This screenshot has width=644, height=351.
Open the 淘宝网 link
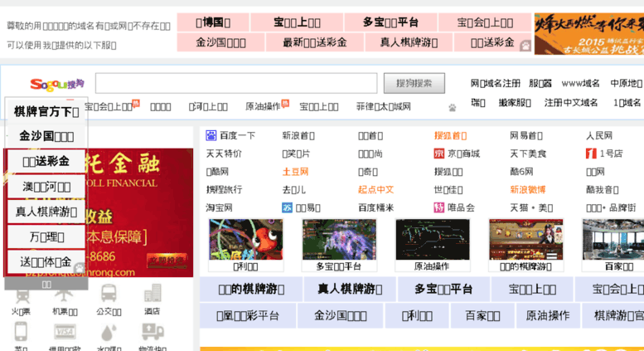pyautogui.click(x=219, y=207)
